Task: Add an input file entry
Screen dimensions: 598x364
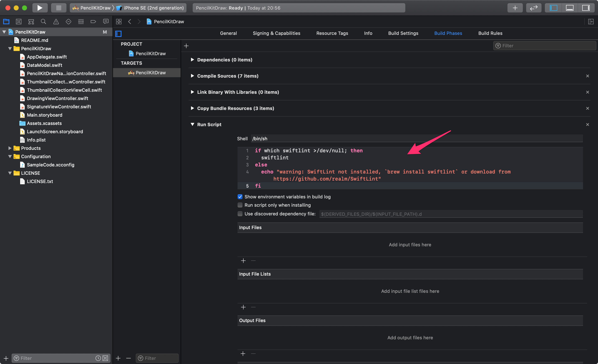Action: (x=243, y=261)
